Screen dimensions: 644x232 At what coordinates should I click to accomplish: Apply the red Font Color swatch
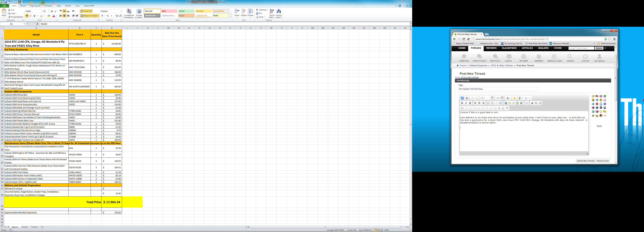54,16
